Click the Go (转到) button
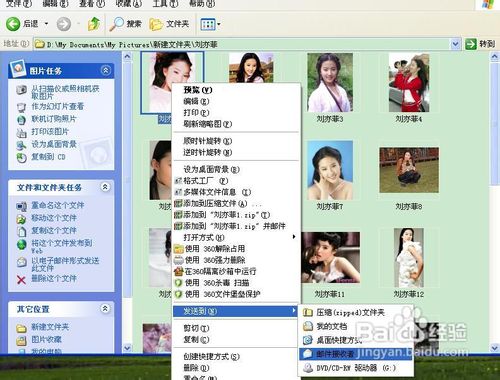This screenshot has height=380, width=500. (x=480, y=44)
